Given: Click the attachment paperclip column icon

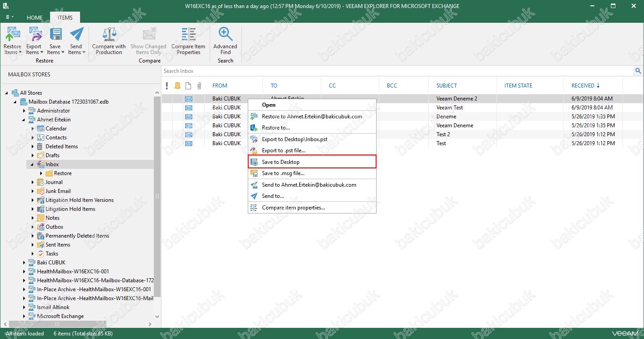Looking at the screenshot, I should click(199, 86).
